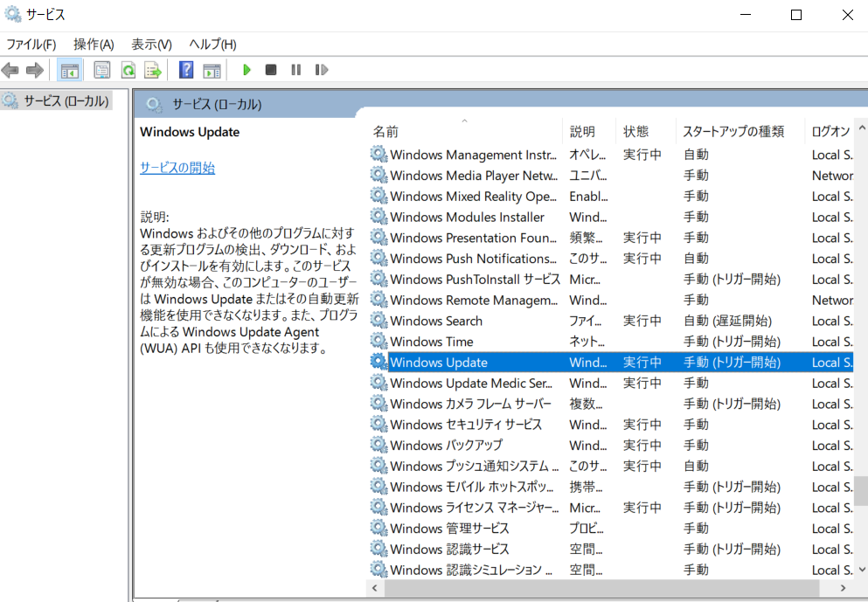Select Windows Mixed Reality OpenXR row
The image size is (868, 602).
(611, 196)
